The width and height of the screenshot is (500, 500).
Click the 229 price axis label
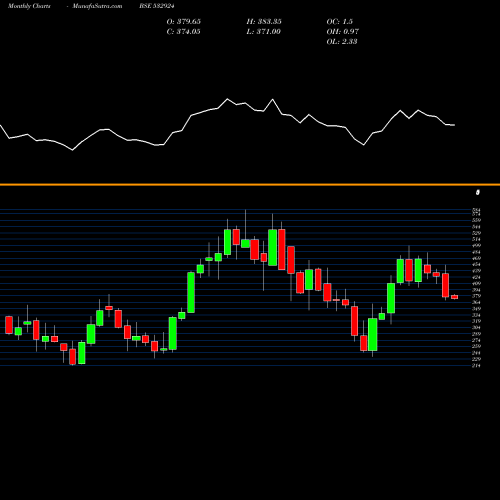[476, 359]
